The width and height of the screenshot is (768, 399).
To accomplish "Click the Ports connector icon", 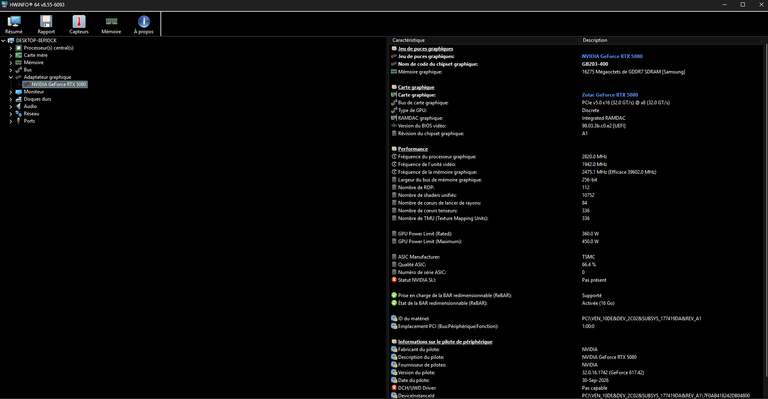I will [x=19, y=121].
